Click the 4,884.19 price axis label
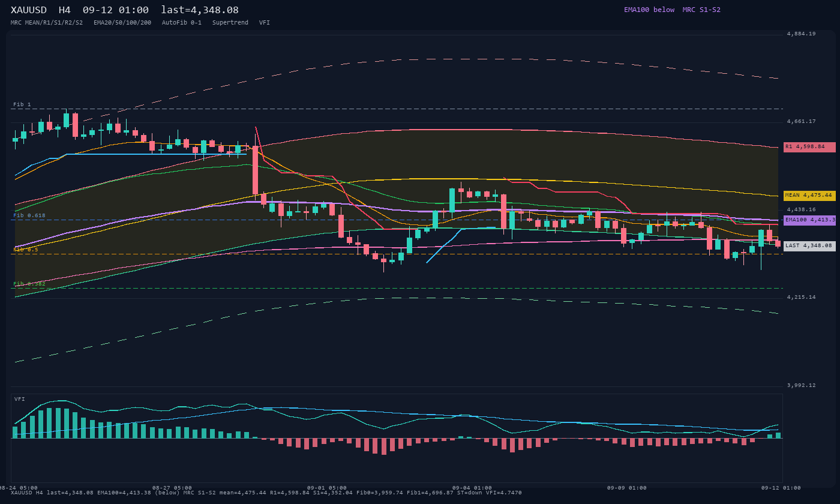This screenshot has height=504, width=840. [802, 34]
